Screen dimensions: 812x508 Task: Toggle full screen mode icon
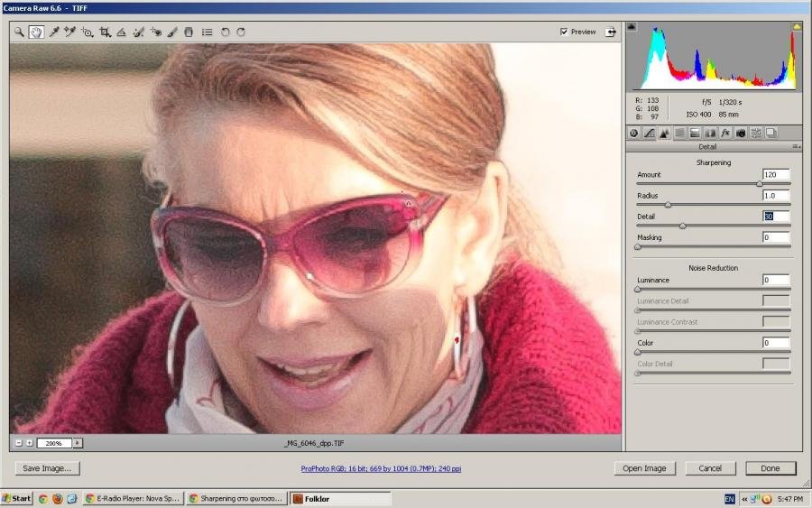[611, 32]
